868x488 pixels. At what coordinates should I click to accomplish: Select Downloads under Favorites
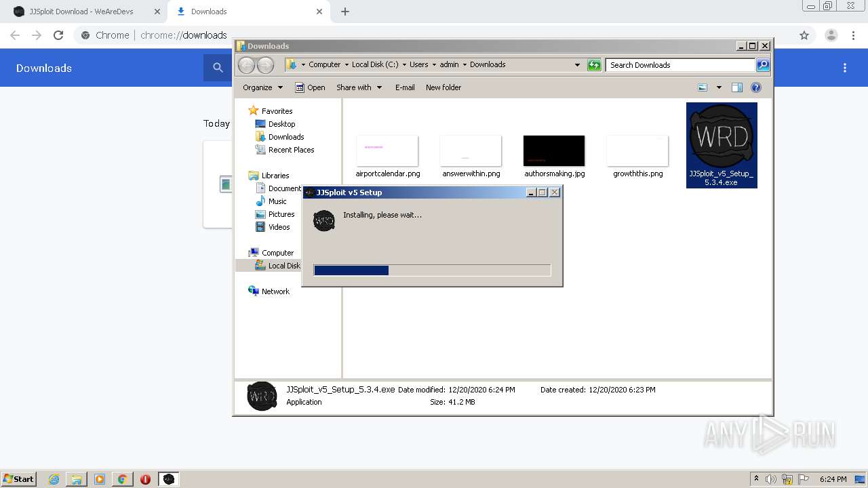pos(279,137)
